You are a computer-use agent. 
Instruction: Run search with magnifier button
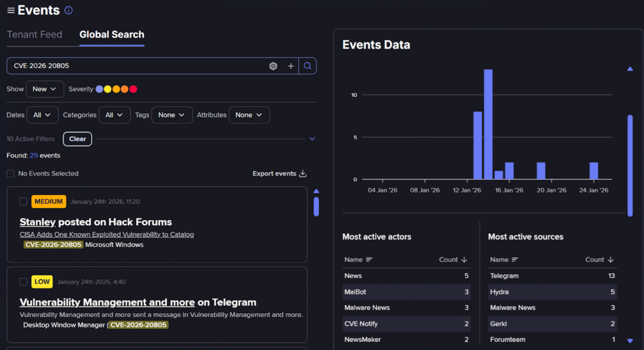click(x=308, y=66)
